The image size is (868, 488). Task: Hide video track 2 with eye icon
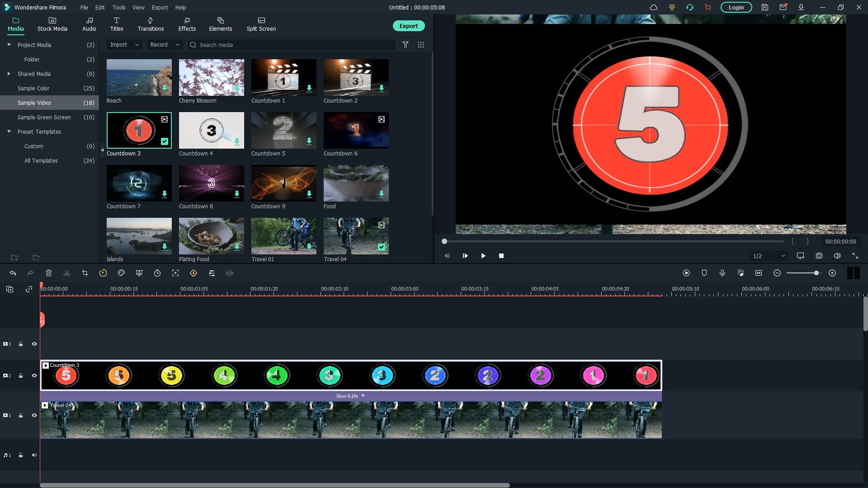click(34, 375)
